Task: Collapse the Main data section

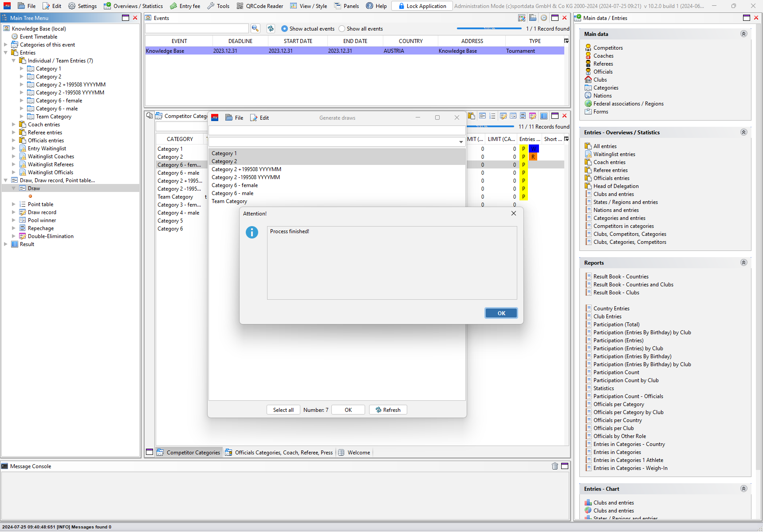Action: tap(743, 34)
